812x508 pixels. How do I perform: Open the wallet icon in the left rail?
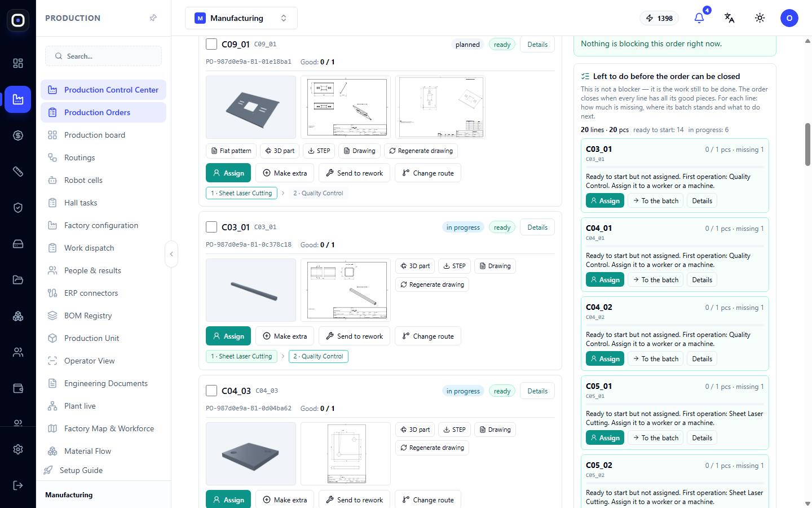(18, 388)
